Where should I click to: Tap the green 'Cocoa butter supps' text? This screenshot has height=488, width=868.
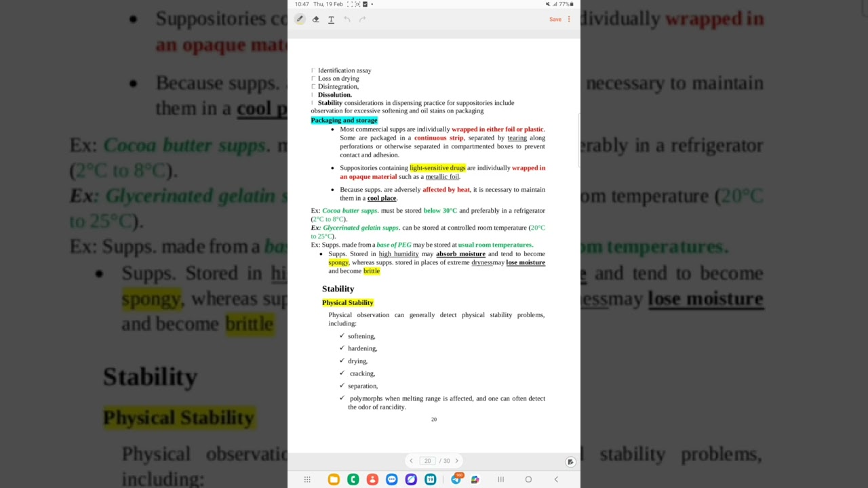point(349,211)
